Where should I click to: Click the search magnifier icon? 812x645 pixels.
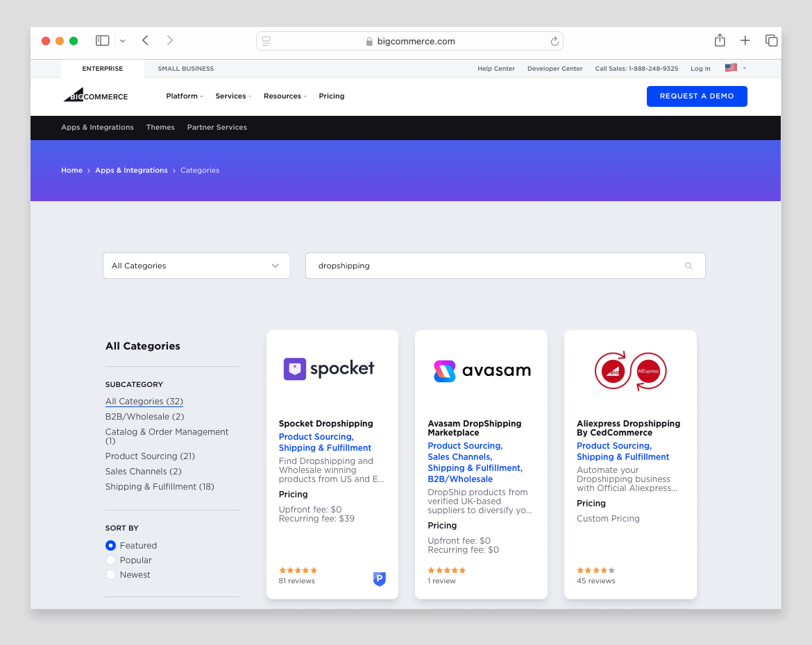click(688, 266)
